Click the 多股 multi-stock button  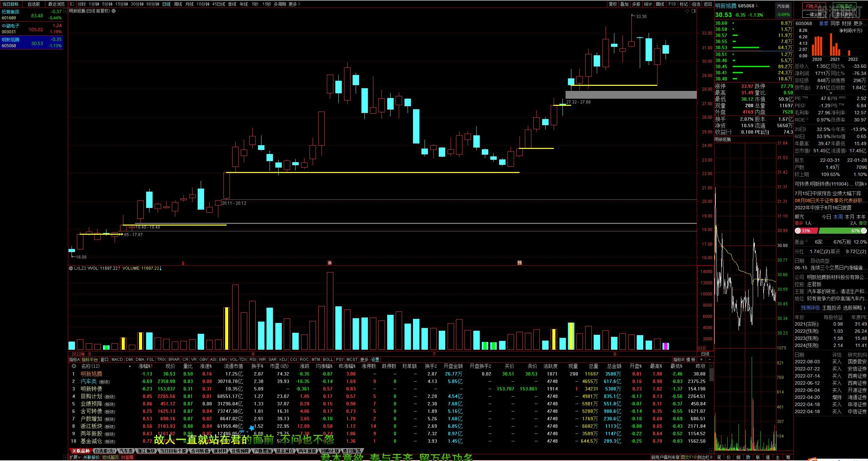click(636, 4)
